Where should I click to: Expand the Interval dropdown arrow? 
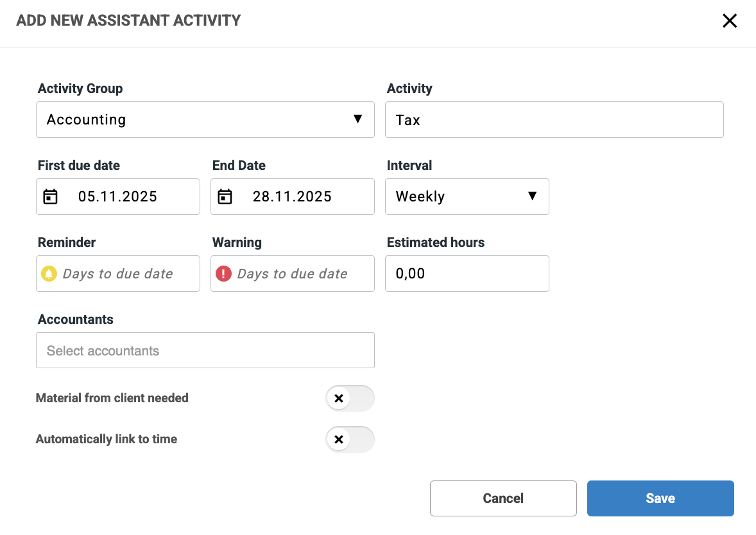point(532,196)
